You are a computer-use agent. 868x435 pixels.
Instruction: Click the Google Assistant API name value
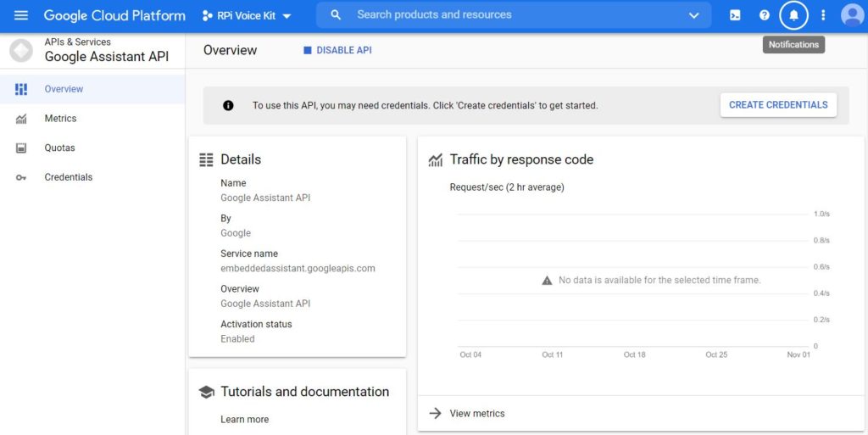click(x=265, y=198)
